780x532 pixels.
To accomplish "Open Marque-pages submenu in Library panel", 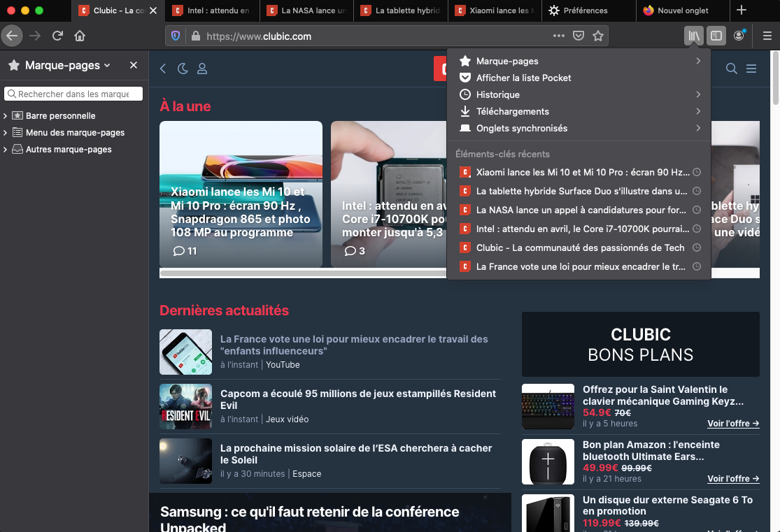I will tap(579, 61).
